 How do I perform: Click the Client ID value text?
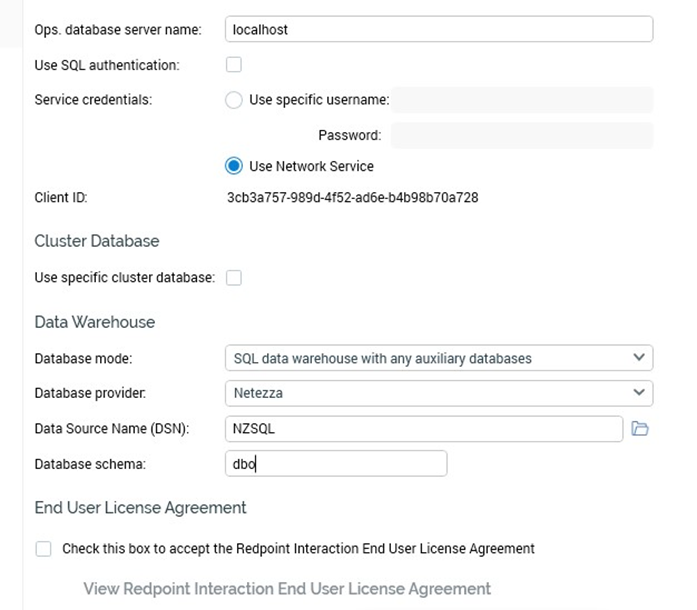tap(352, 197)
